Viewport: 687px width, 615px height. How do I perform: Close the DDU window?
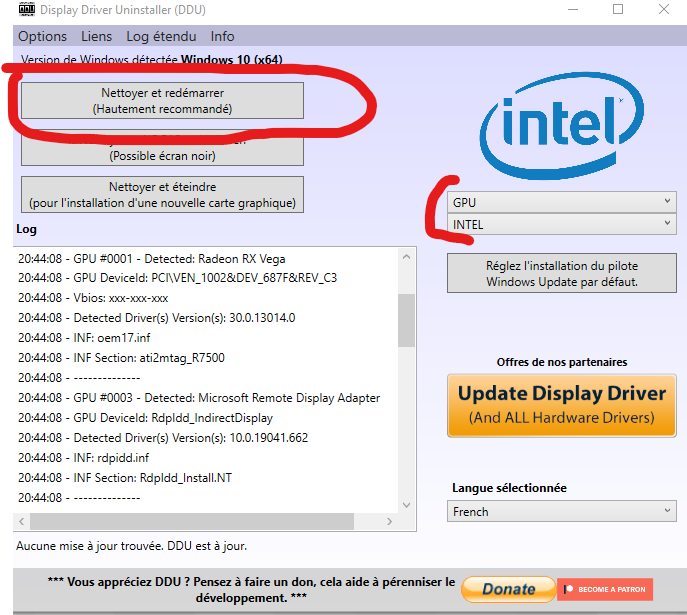coord(664,9)
